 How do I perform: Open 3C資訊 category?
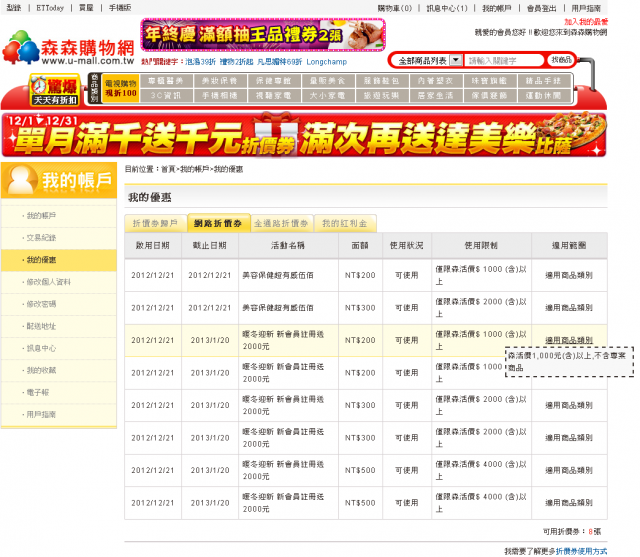pyautogui.click(x=166, y=95)
